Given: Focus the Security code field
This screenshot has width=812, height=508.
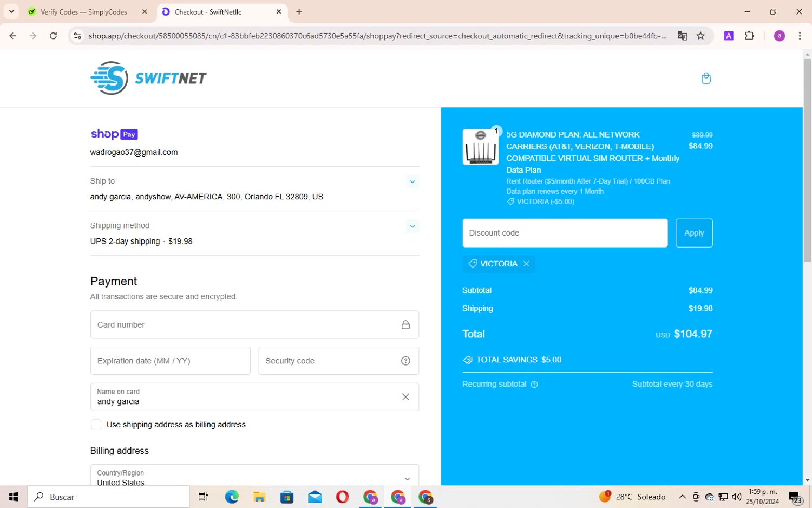Looking at the screenshot, I should pos(338,361).
